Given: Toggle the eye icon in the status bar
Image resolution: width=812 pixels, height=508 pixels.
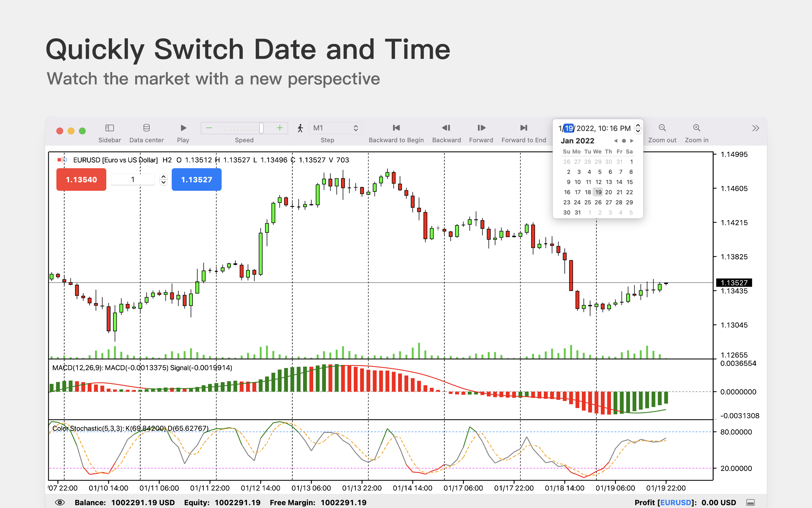Looking at the screenshot, I should (x=60, y=502).
